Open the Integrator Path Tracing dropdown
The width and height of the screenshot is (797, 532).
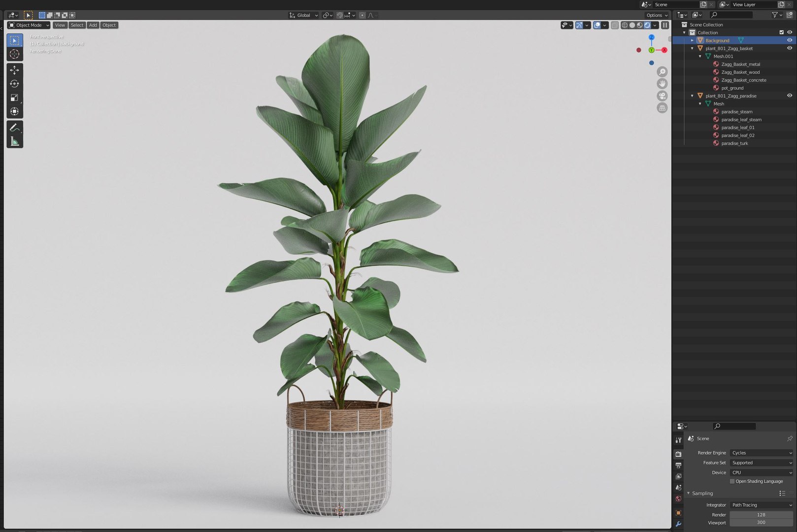click(x=762, y=505)
